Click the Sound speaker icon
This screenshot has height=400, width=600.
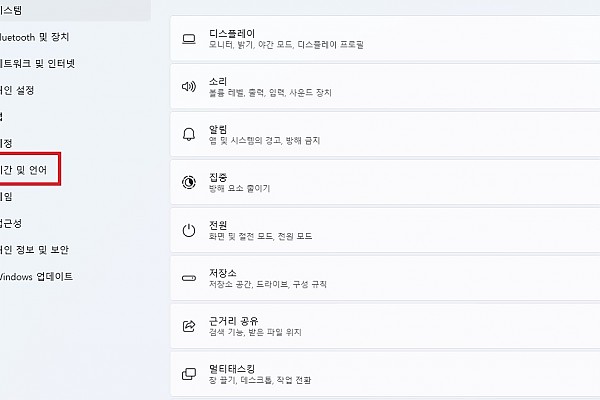click(189, 87)
